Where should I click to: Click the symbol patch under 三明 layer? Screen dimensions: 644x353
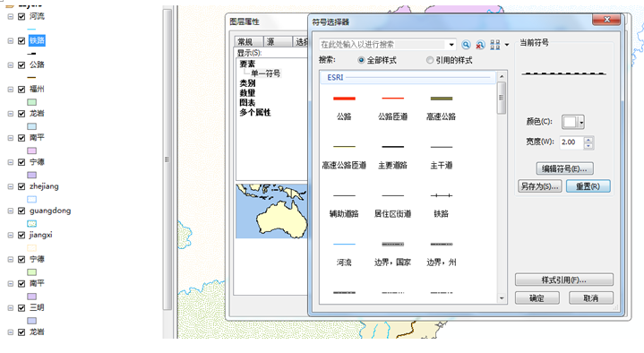click(31, 321)
